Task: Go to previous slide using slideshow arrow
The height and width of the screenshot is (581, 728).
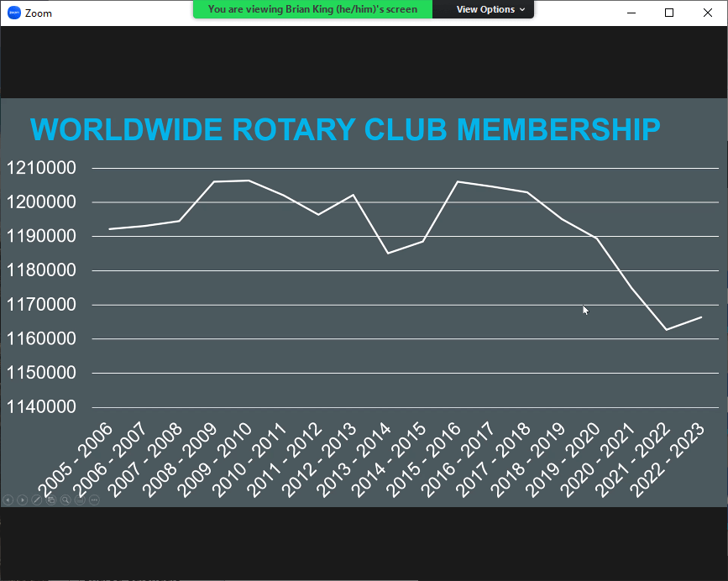Action: click(x=8, y=500)
